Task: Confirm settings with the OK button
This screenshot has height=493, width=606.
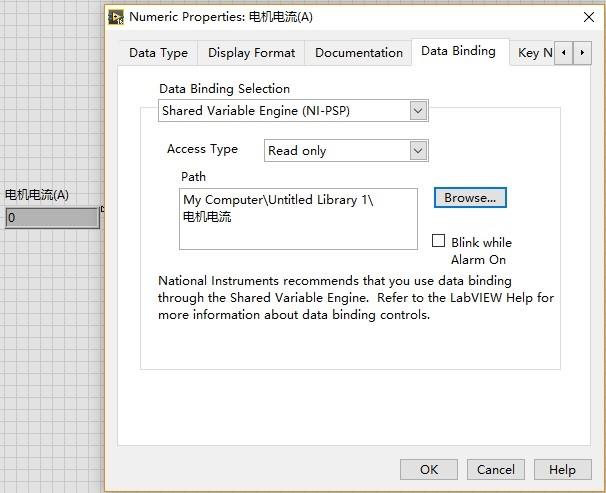Action: (x=429, y=469)
